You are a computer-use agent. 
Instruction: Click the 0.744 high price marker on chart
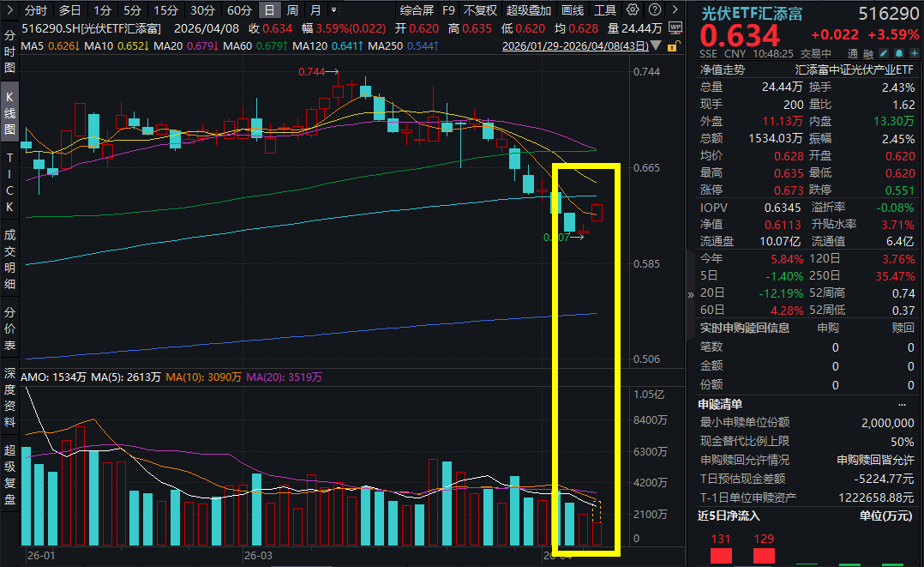pyautogui.click(x=312, y=72)
